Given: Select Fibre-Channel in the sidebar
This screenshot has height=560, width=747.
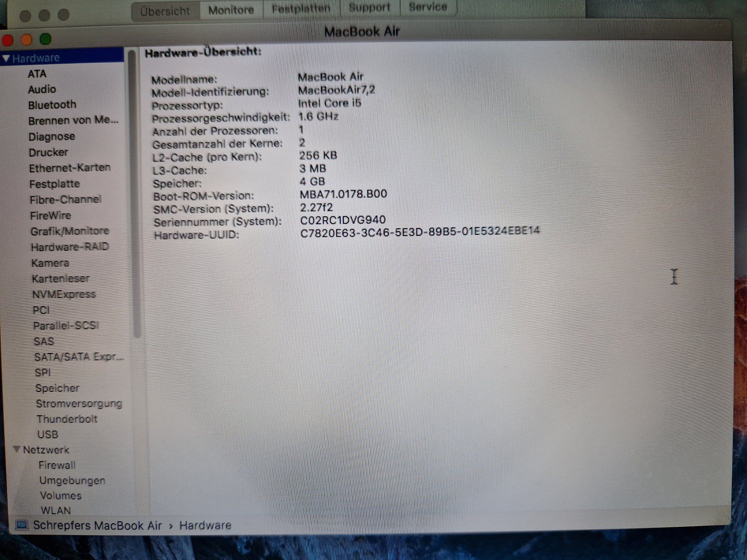Looking at the screenshot, I should pos(65,200).
